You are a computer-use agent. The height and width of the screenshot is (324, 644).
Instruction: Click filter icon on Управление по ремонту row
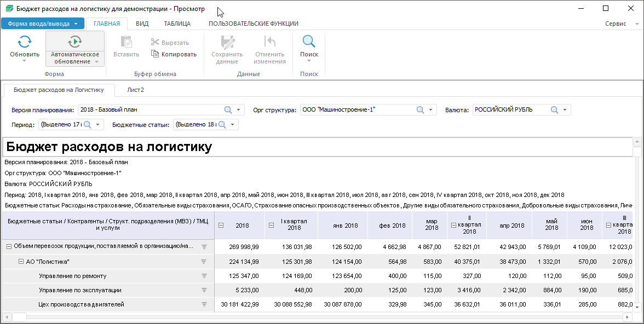tap(204, 276)
